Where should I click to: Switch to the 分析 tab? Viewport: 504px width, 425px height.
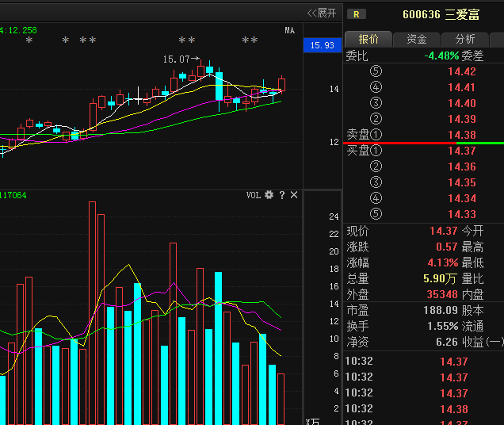click(x=465, y=40)
